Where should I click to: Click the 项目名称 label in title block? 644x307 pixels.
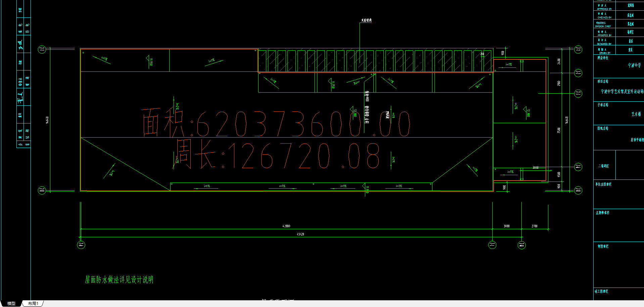pyautogui.click(x=603, y=81)
